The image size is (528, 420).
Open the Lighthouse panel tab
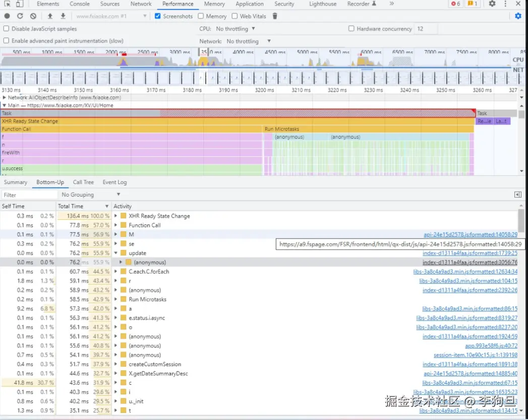pyautogui.click(x=322, y=4)
